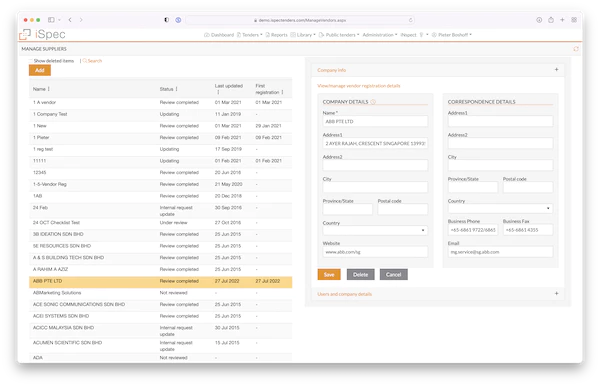The height and width of the screenshot is (386, 600).
Task: Open Pieter Boshoff user menu
Action: pyautogui.click(x=452, y=35)
